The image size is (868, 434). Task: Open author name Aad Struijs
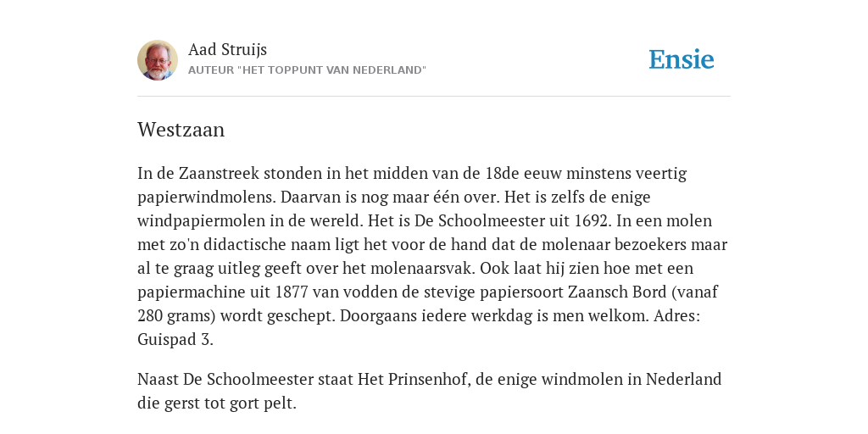(227, 49)
